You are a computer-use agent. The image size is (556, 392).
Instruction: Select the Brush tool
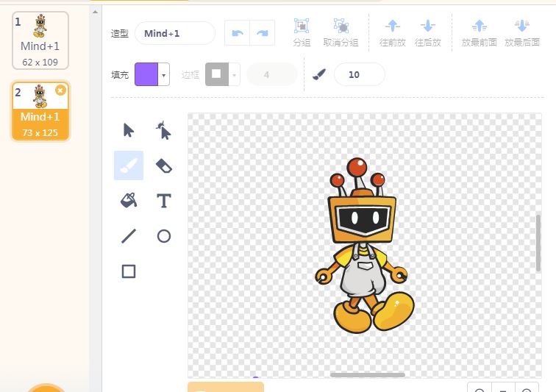pos(129,165)
